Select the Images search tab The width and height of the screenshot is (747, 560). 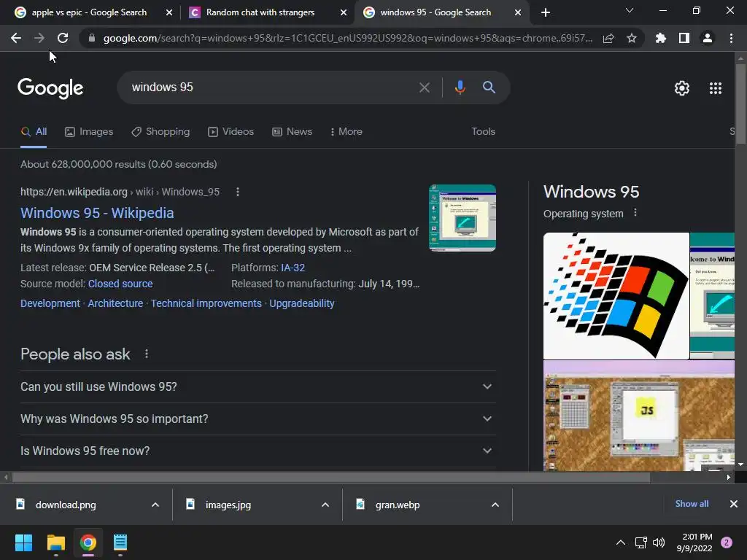pyautogui.click(x=89, y=132)
